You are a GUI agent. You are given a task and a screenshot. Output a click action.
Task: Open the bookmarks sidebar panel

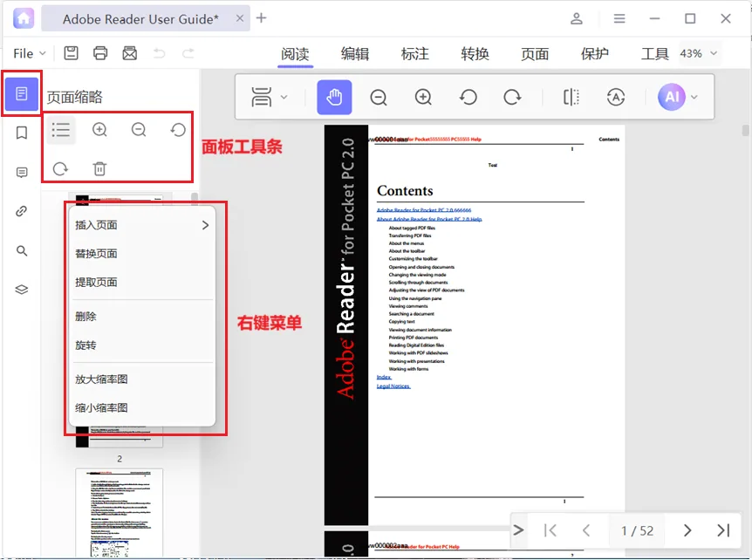(x=22, y=133)
